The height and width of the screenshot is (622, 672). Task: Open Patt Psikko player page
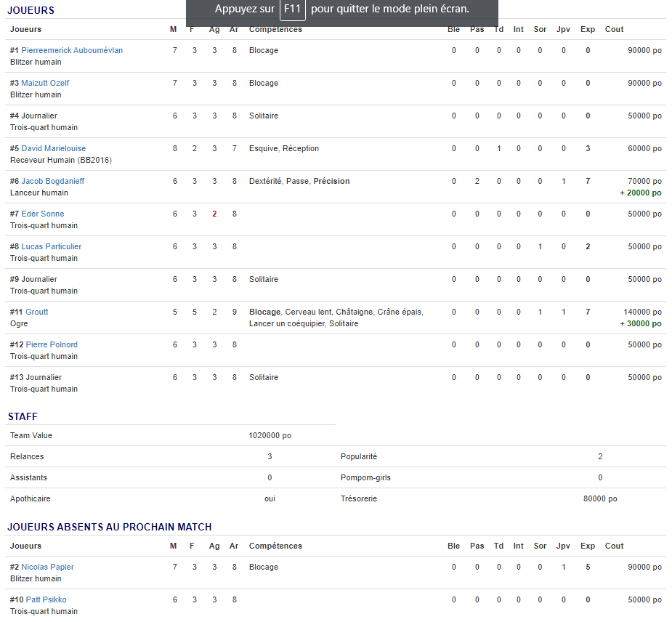tap(46, 599)
